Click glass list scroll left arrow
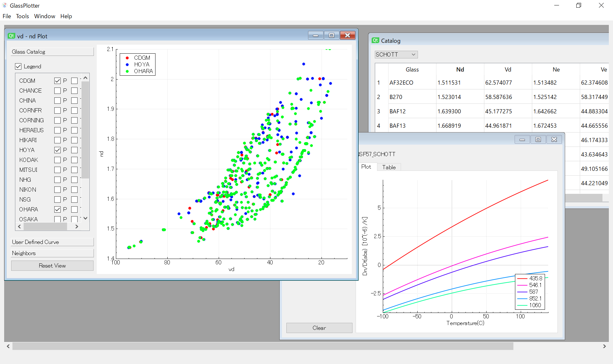613x364 pixels. pos(19,227)
